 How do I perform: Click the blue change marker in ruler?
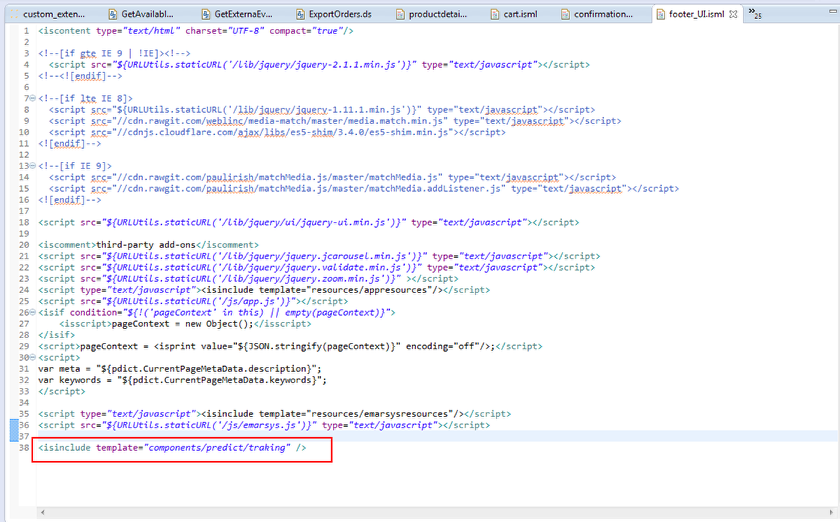coord(14,430)
